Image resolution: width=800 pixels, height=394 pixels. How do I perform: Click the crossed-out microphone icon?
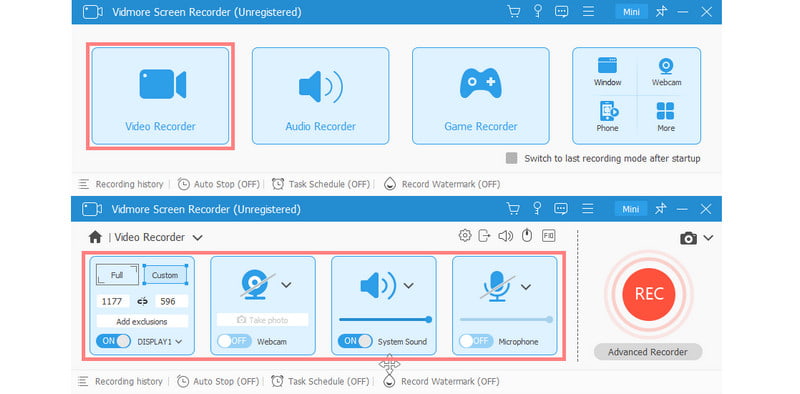pyautogui.click(x=496, y=286)
